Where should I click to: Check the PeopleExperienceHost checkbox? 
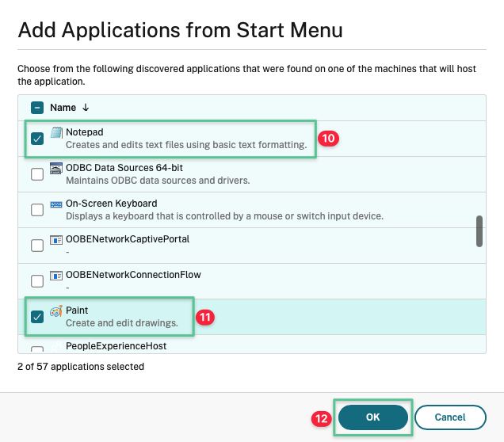point(37,349)
